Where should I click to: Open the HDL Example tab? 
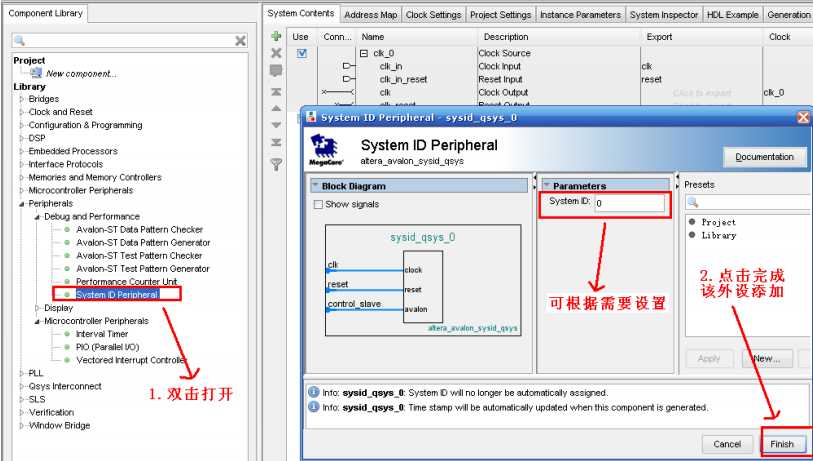(x=733, y=15)
